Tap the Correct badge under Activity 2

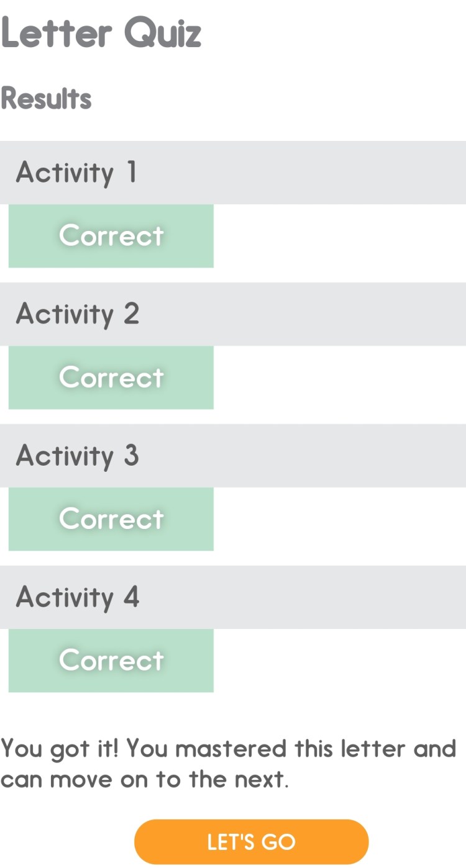pos(111,377)
